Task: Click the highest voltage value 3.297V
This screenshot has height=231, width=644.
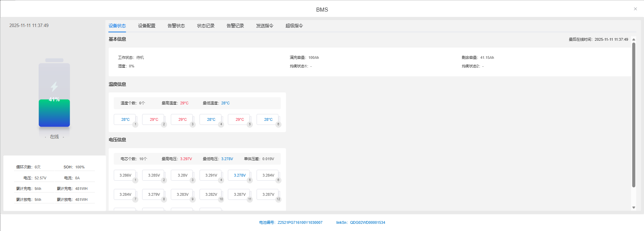Action: click(186, 159)
